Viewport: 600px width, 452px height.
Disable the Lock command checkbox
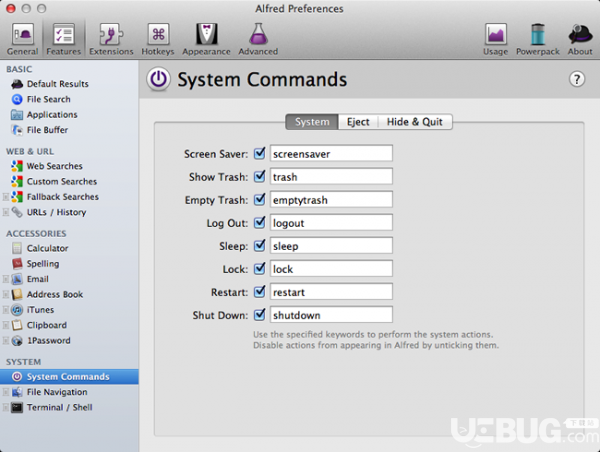pyautogui.click(x=259, y=269)
